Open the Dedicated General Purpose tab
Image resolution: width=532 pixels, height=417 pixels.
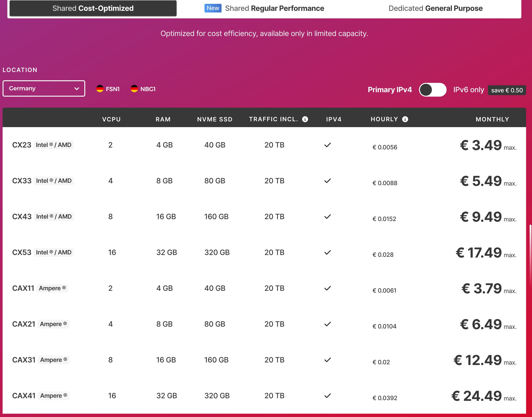(436, 8)
